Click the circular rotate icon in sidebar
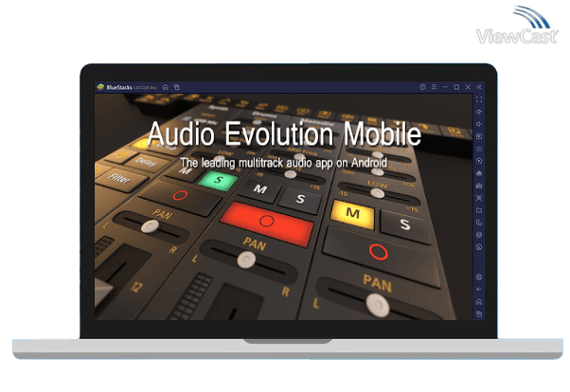570x392 pixels. click(479, 247)
